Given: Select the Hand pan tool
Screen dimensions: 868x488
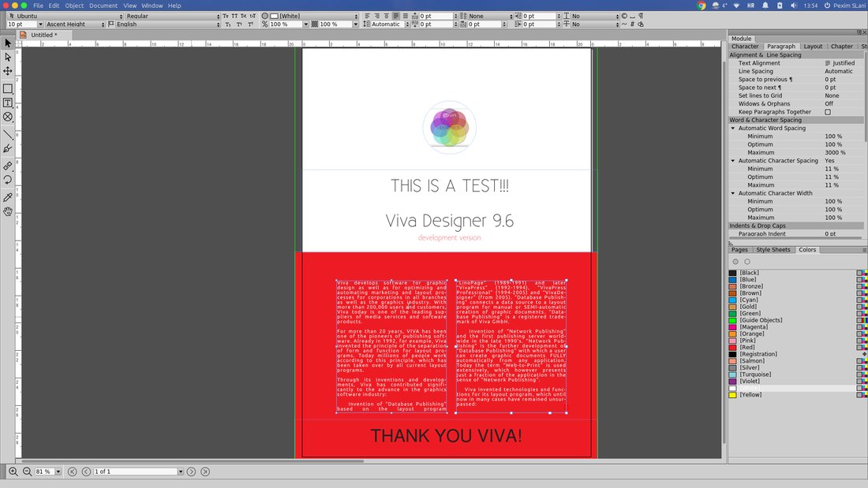Looking at the screenshot, I should tap(8, 211).
